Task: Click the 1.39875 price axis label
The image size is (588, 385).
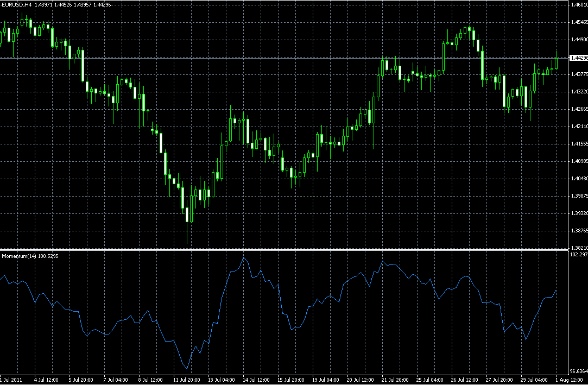Action: 579,196
